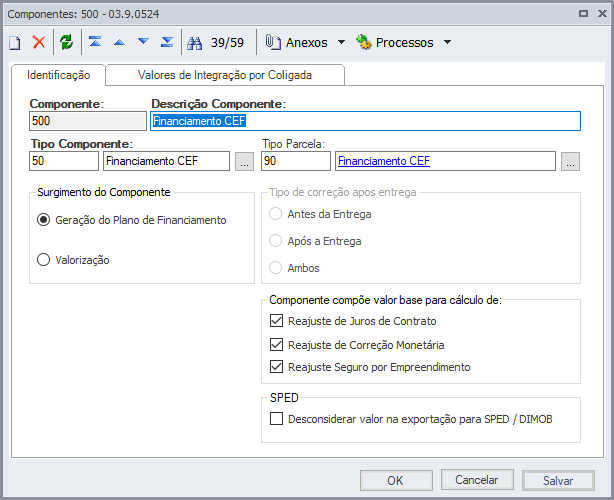Go to first record arrow icon
Screen dimensions: 614x500
click(x=95, y=42)
